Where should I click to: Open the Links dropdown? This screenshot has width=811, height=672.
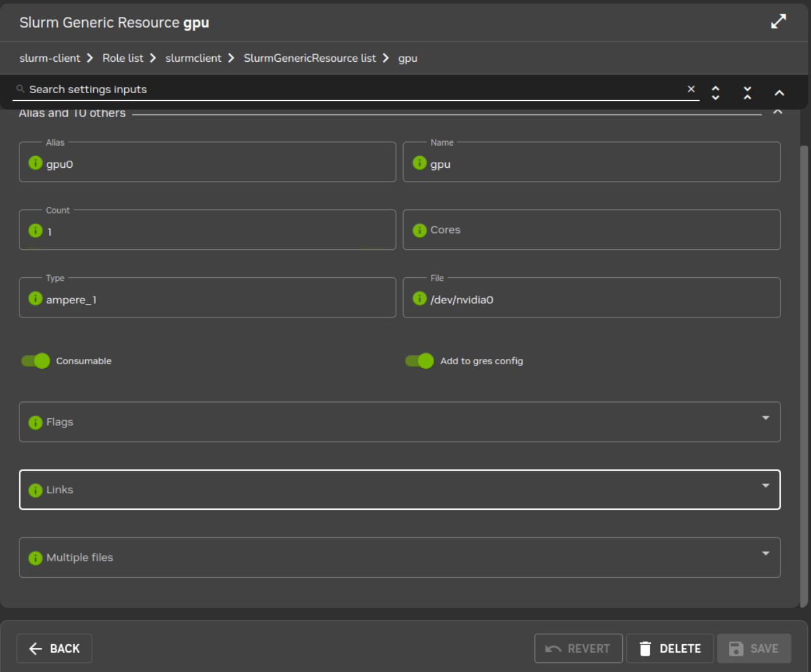tap(766, 485)
